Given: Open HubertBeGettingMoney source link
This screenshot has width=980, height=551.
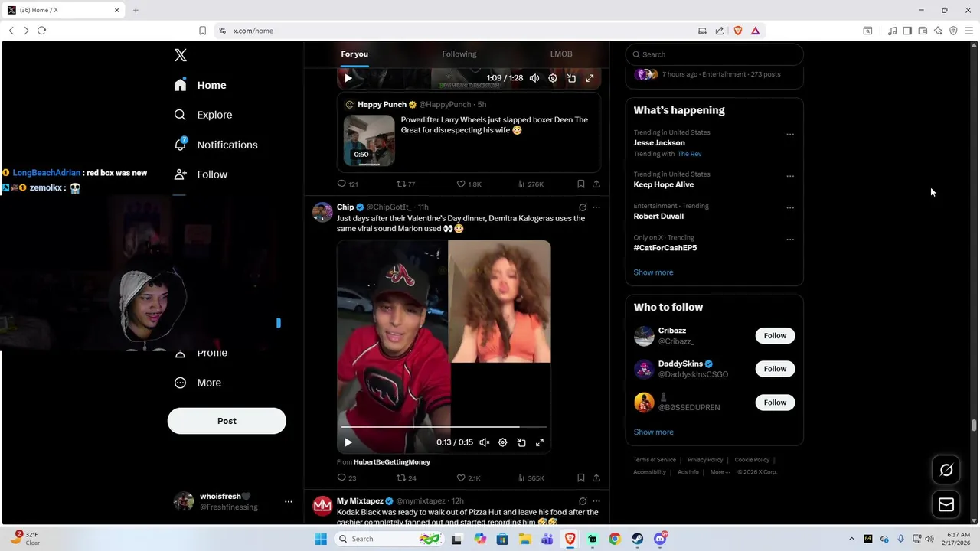Looking at the screenshot, I should coord(392,462).
